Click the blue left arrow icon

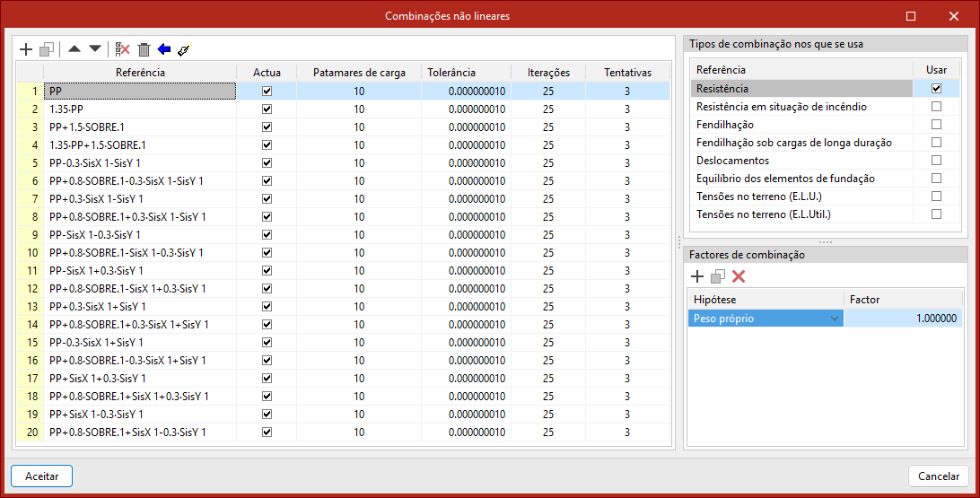click(163, 49)
